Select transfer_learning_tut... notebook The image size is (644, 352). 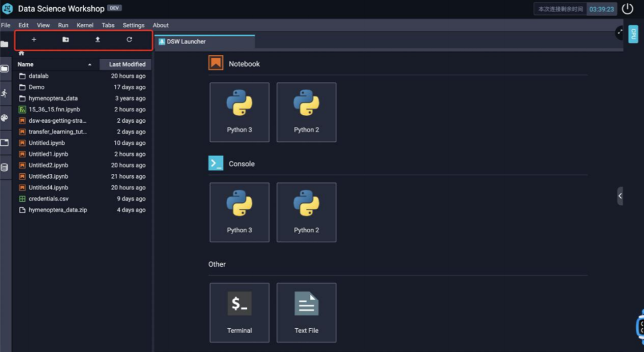coord(82,132)
